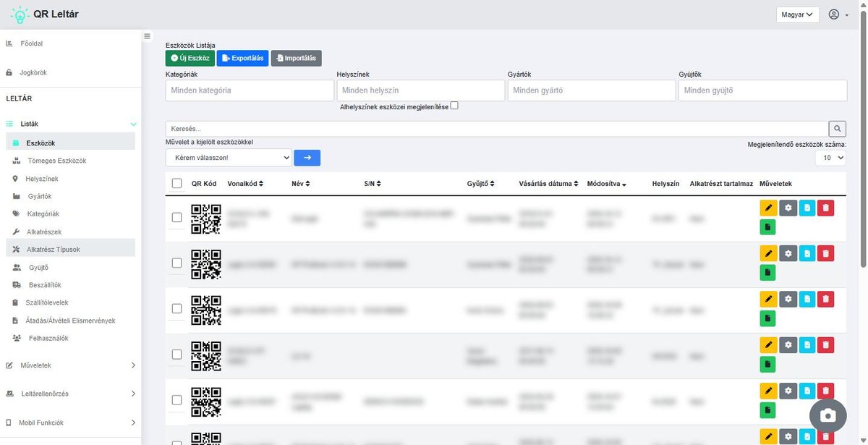The image size is (868, 445).
Task: Click the blue Exportálás button
Action: point(242,58)
